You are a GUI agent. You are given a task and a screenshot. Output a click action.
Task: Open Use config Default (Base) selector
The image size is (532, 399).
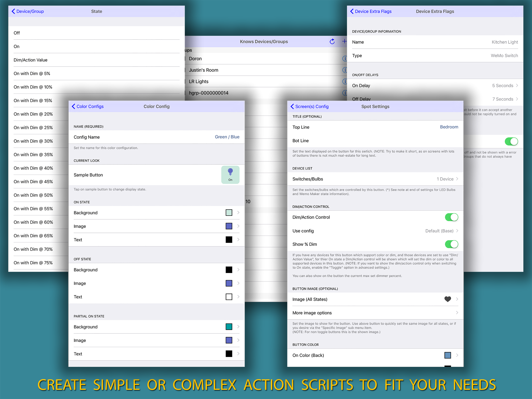(x=375, y=231)
